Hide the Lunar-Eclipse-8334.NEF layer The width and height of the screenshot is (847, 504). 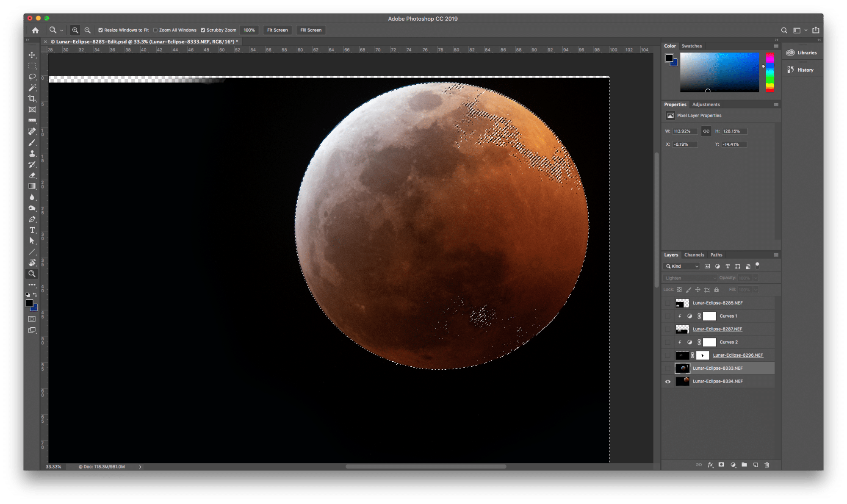pos(668,382)
